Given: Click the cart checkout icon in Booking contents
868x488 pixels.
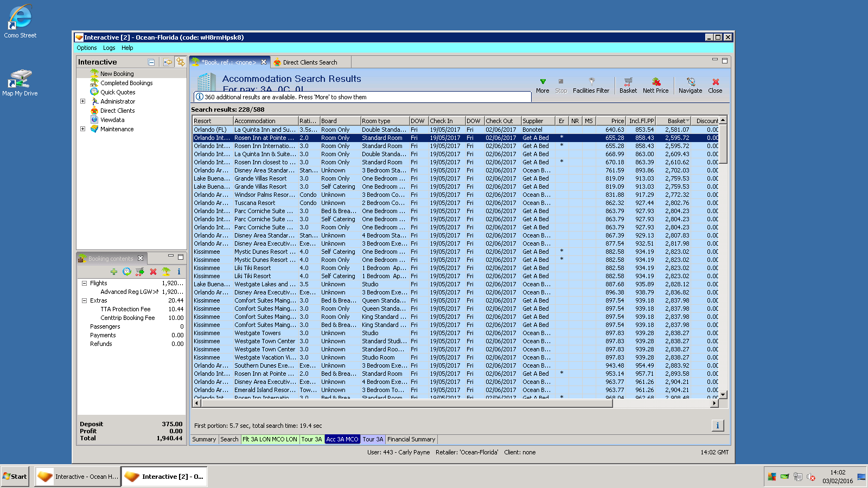Looking at the screenshot, I should [x=140, y=272].
